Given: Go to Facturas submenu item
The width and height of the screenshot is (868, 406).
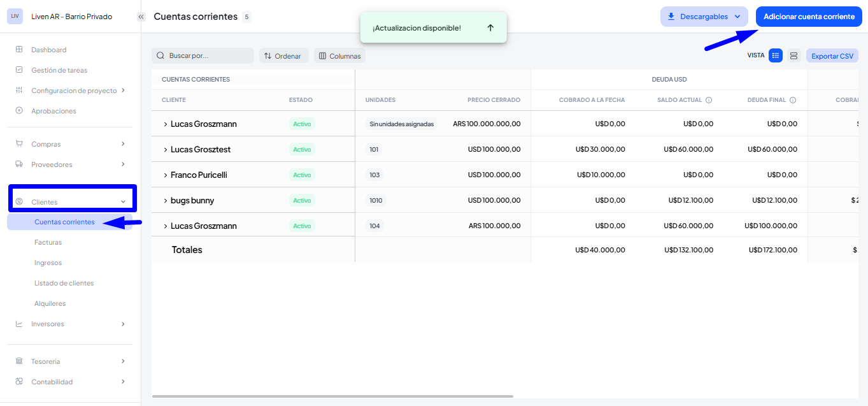Looking at the screenshot, I should (x=48, y=242).
